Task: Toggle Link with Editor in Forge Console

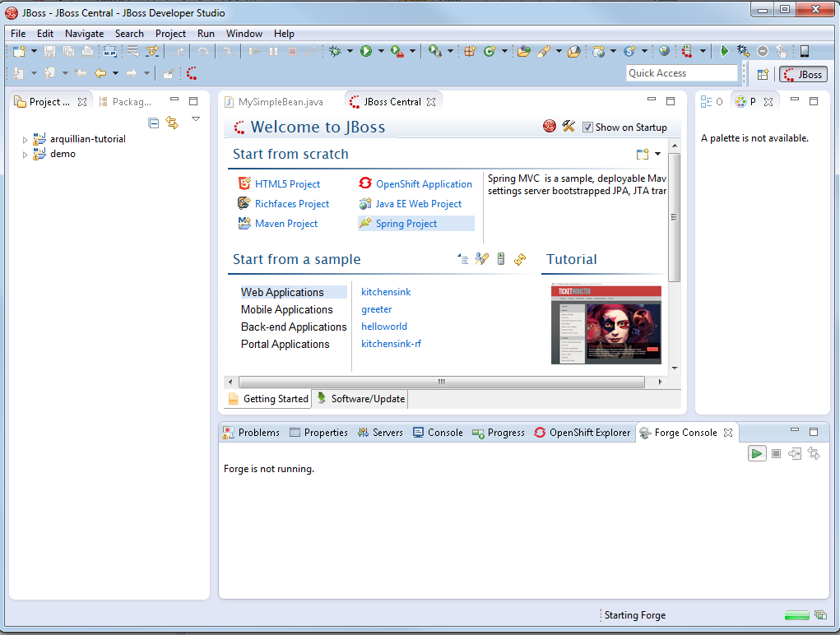Action: click(814, 453)
